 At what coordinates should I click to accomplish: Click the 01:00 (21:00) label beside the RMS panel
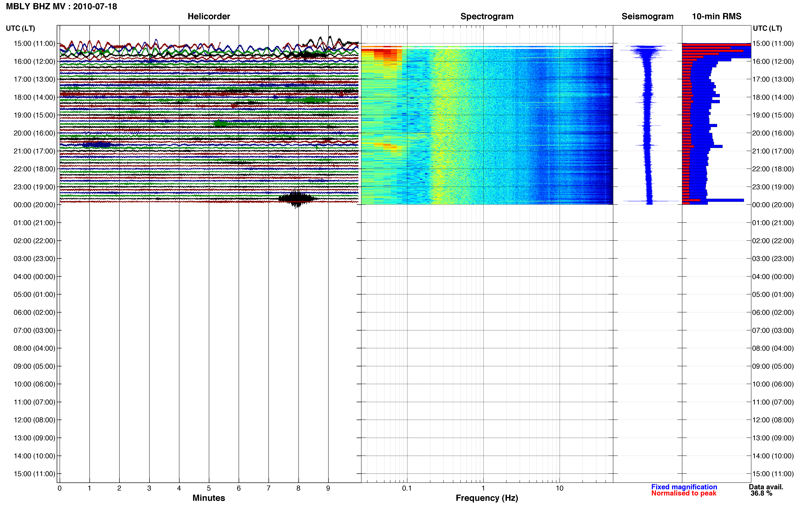[773, 223]
